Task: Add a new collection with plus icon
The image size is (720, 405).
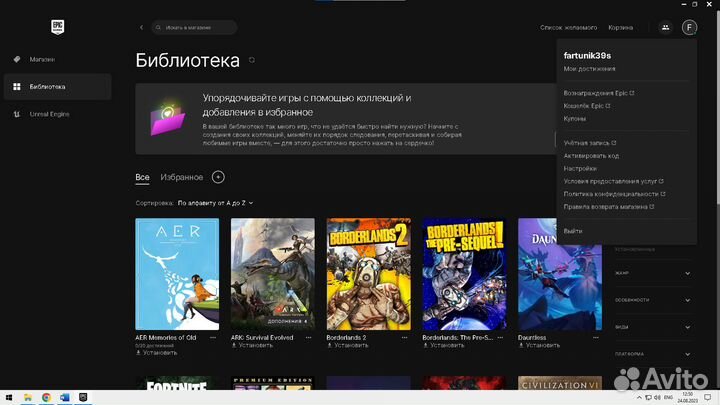Action: 218,177
